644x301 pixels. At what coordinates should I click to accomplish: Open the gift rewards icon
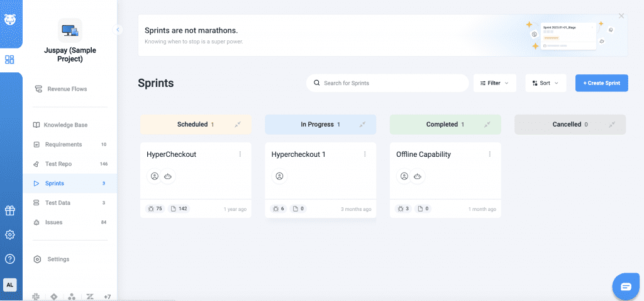pyautogui.click(x=9, y=210)
